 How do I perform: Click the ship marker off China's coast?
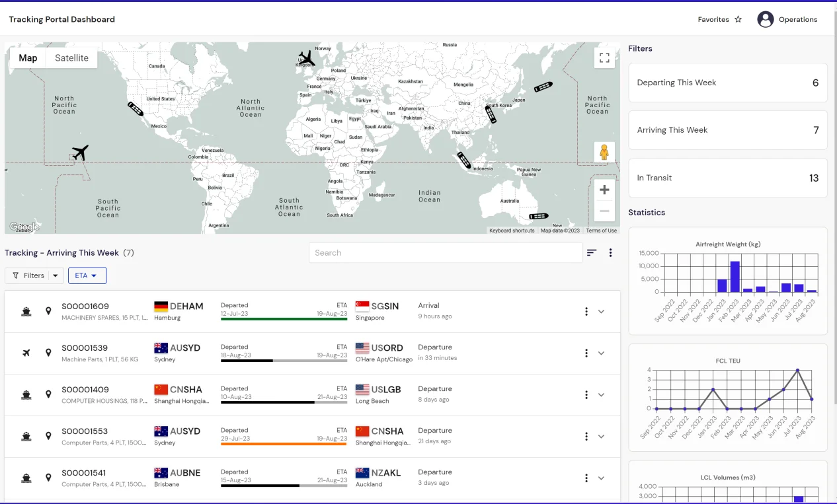coord(490,114)
